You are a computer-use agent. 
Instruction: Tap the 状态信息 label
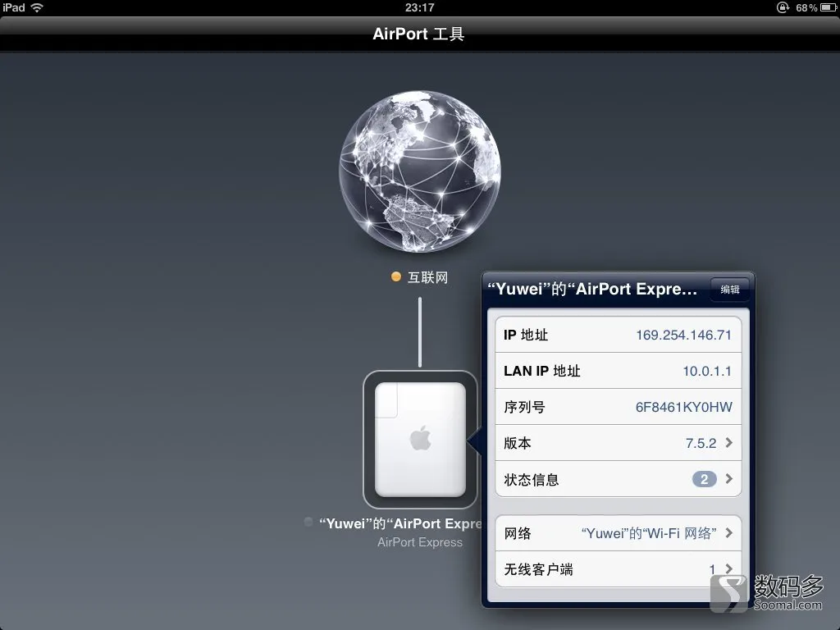tap(532, 479)
